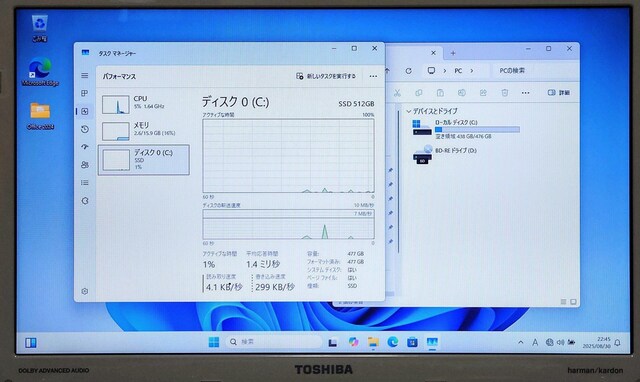This screenshot has height=382, width=640.
Task: Switch Explorer to large thumbnails view icon
Action: pyautogui.click(x=573, y=302)
